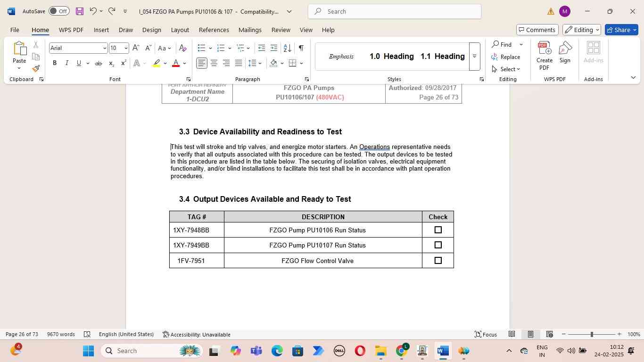The height and width of the screenshot is (362, 644).
Task: Show paragraph marks
Action: (301, 48)
